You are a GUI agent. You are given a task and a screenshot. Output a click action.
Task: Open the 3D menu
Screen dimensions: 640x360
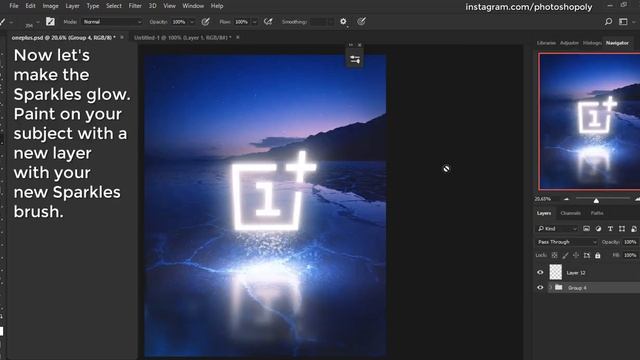point(153,6)
